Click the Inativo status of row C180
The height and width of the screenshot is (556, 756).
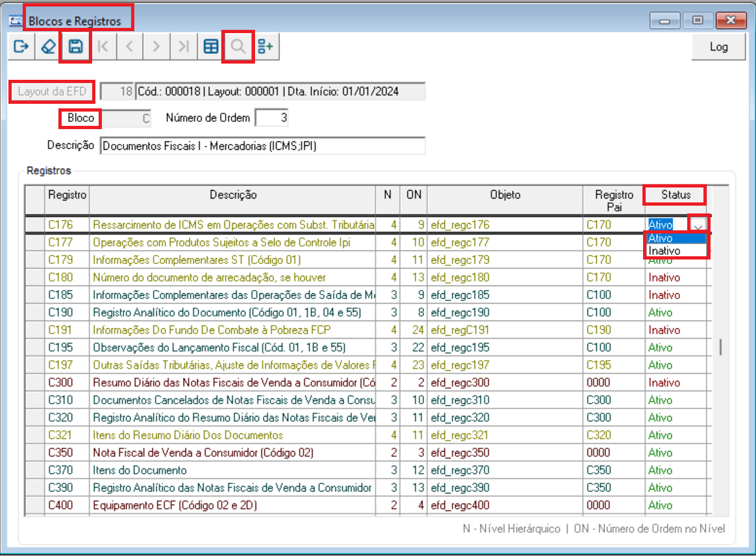point(676,278)
